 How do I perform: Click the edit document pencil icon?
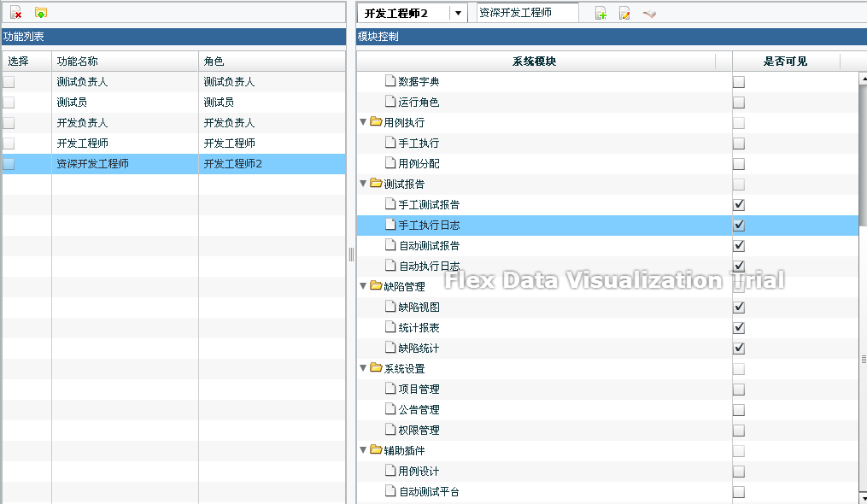tap(624, 13)
